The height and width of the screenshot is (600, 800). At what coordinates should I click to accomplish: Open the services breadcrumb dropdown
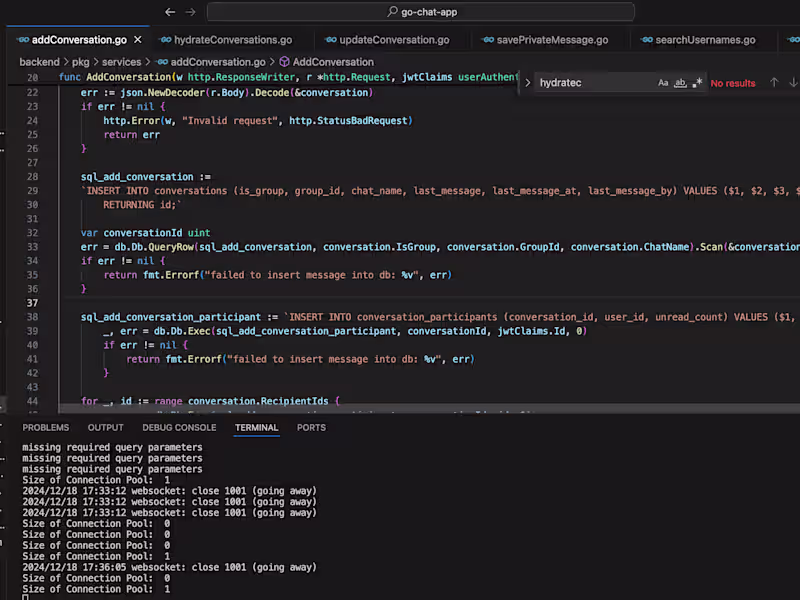point(124,62)
